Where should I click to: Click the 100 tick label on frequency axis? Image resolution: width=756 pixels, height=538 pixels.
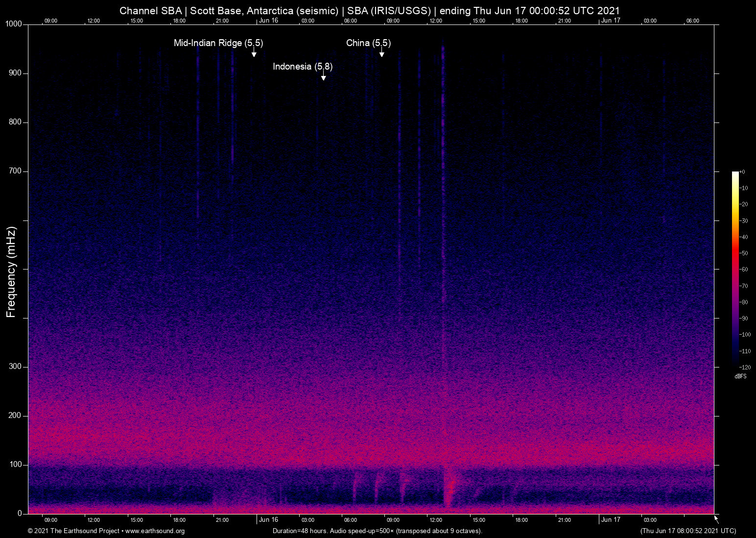coord(15,465)
